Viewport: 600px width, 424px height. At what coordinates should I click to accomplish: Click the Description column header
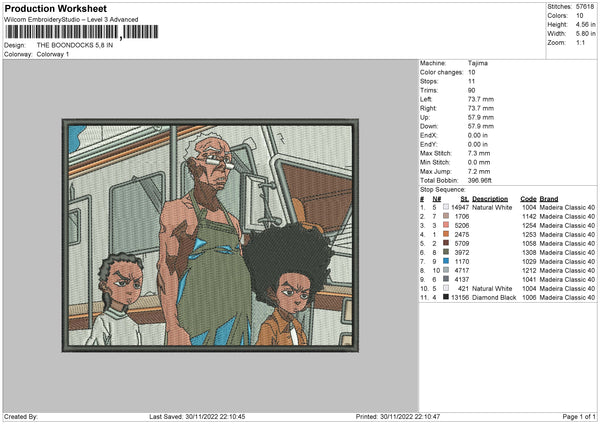coord(490,199)
